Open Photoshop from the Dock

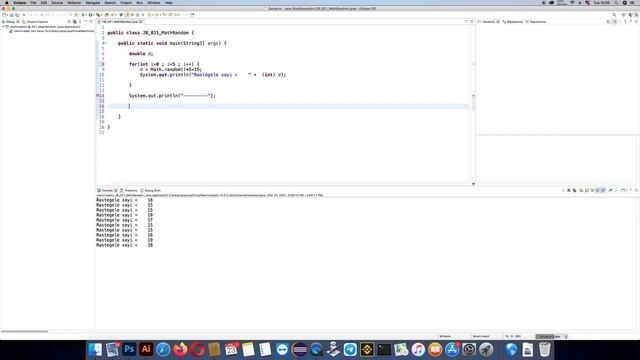(129, 349)
